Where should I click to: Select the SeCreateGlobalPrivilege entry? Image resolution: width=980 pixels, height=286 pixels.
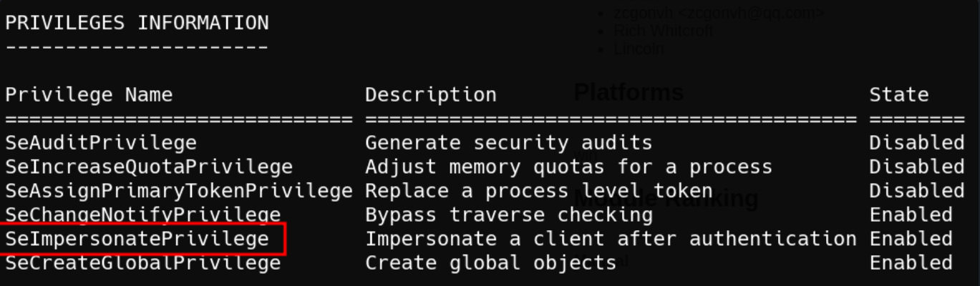142,263
